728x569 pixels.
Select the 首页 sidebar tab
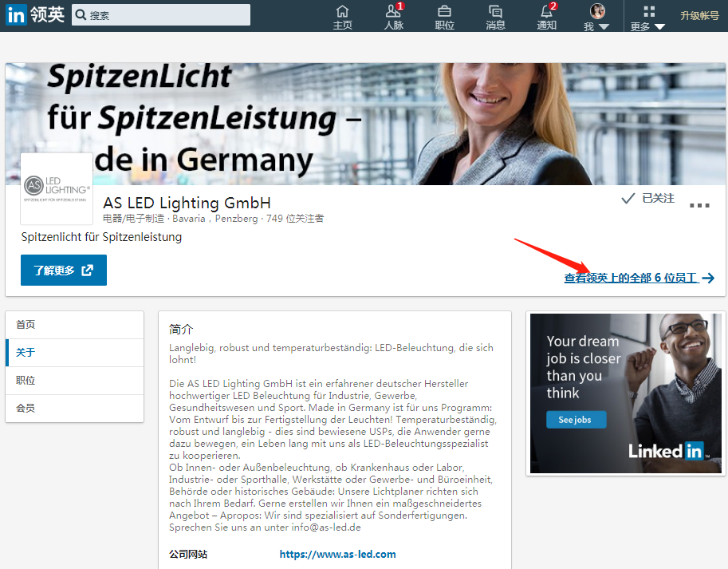coord(75,325)
